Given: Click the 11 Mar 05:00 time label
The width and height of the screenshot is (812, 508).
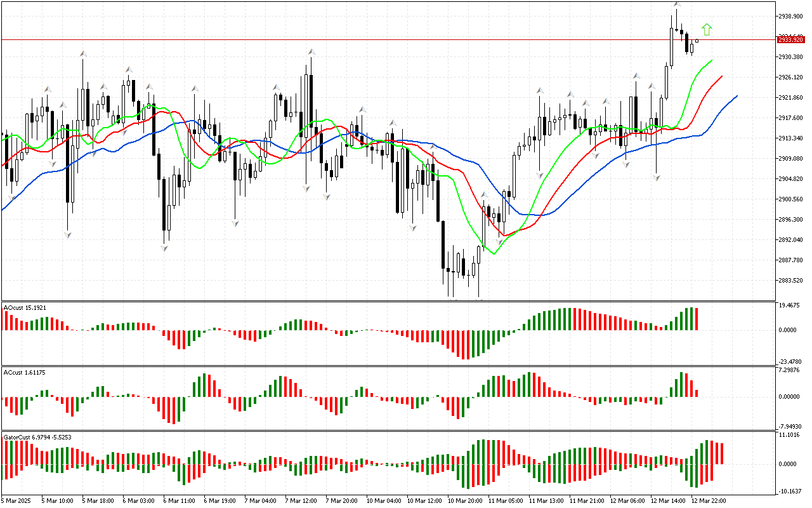Looking at the screenshot, I should (506, 501).
